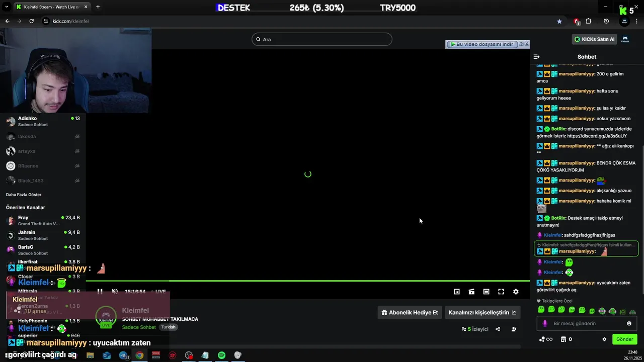Click the Bir mesaj gönderin input
This screenshot has width=644, height=362.
click(x=587, y=323)
